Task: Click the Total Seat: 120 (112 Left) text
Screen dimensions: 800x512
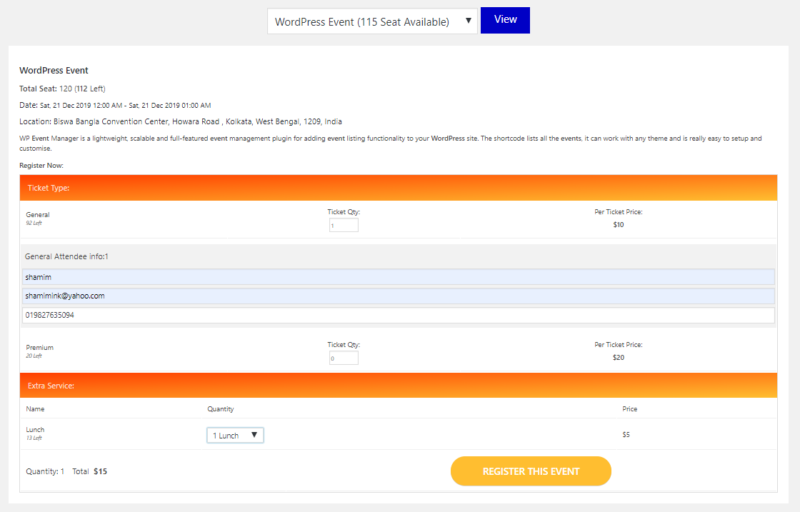Action: [62, 89]
